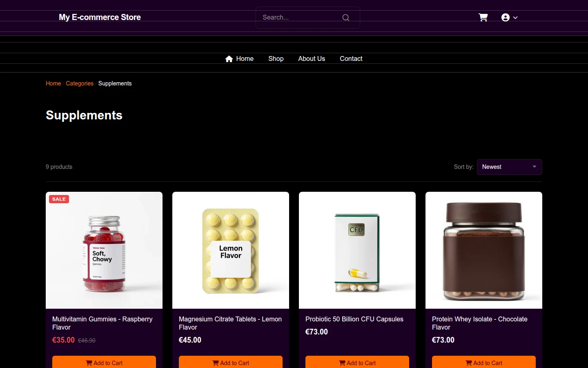The image size is (588, 368).
Task: Open the shopping cart icon
Action: [483, 18]
